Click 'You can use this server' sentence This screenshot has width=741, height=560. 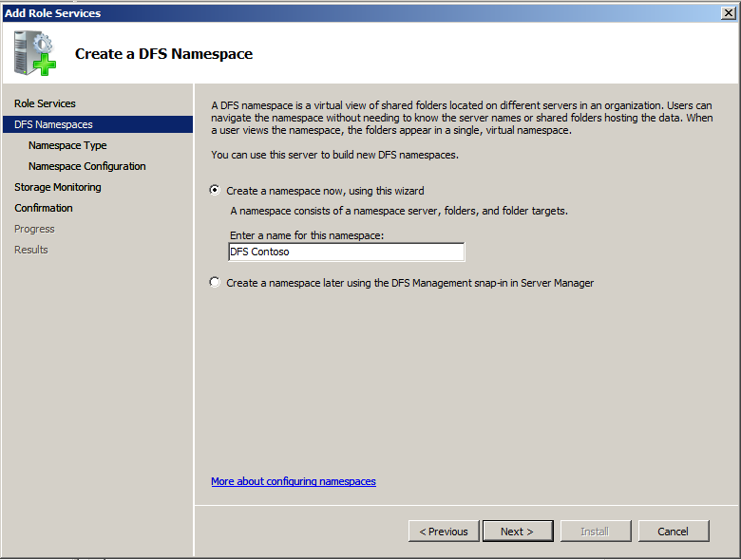pos(334,155)
